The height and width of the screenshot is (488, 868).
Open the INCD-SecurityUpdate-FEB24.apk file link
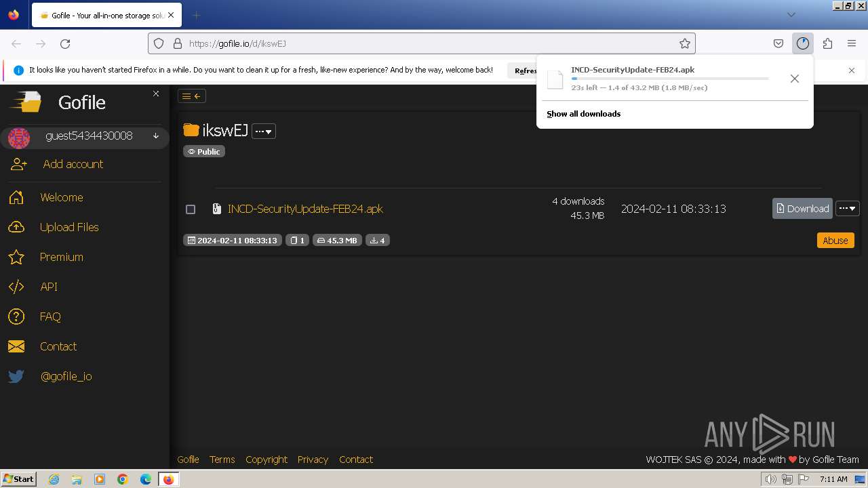pos(305,209)
